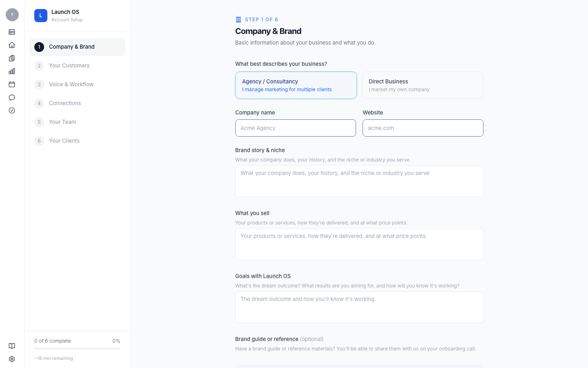Click the '0%' progress value
This screenshot has height=368, width=588.
pyautogui.click(x=116, y=341)
